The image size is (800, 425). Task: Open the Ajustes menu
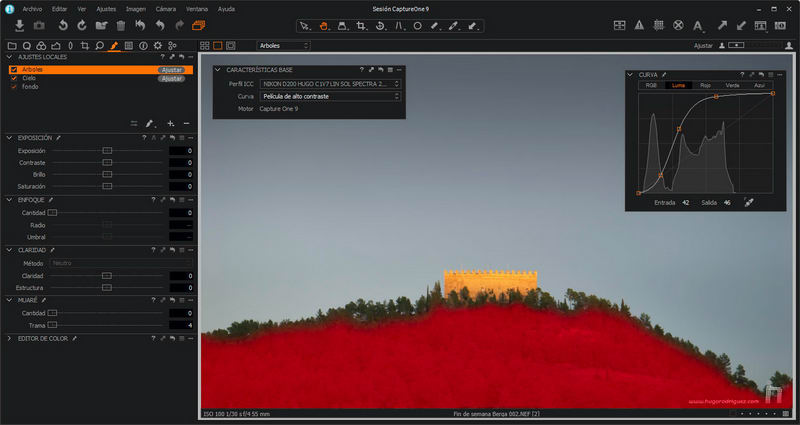coord(106,9)
